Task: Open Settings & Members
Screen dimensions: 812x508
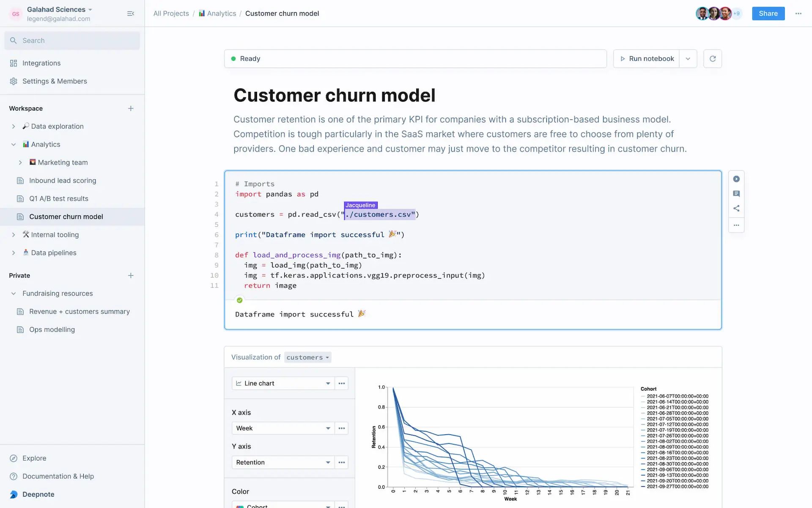Action: pyautogui.click(x=55, y=81)
